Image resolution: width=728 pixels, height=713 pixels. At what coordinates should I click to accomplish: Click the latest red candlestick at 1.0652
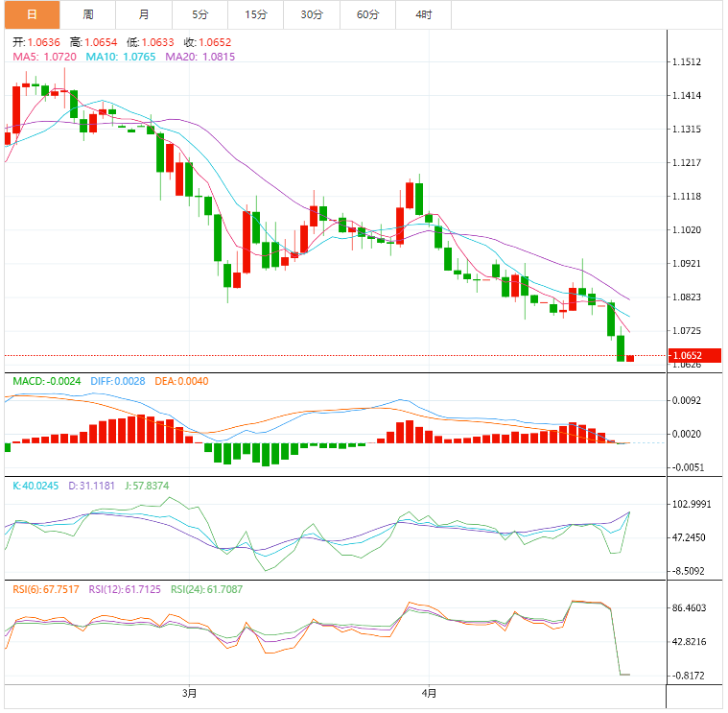tap(630, 358)
